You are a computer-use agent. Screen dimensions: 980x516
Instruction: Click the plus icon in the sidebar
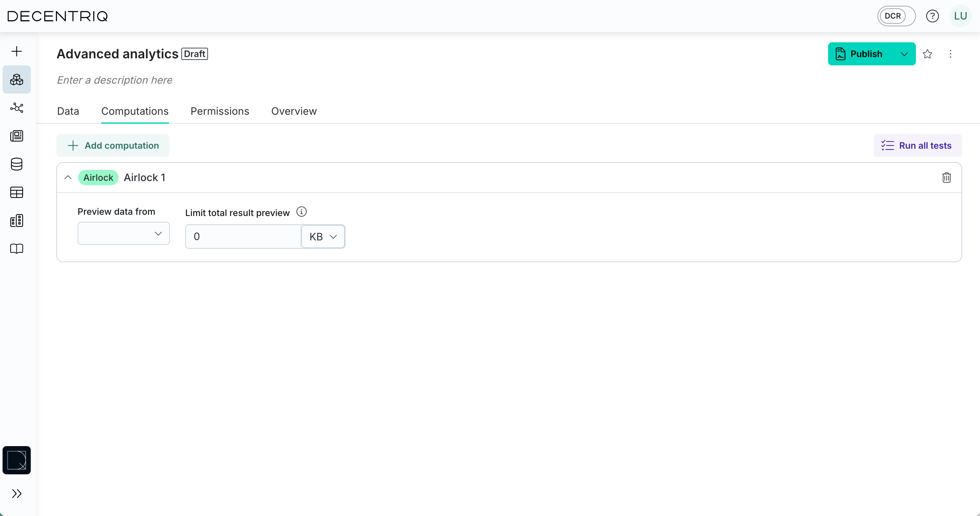[x=16, y=51]
